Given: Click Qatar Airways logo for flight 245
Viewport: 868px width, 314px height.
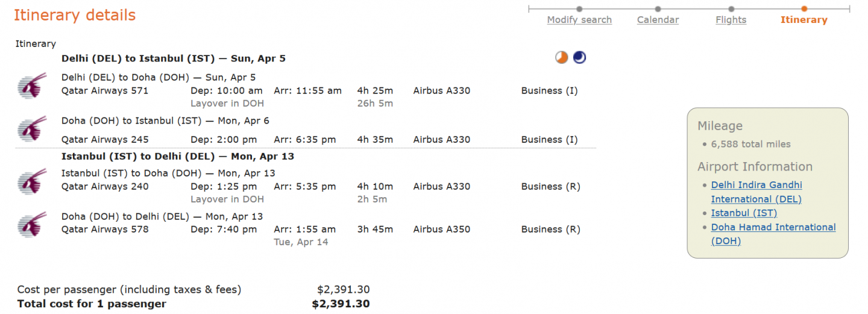Looking at the screenshot, I should click(x=33, y=129).
